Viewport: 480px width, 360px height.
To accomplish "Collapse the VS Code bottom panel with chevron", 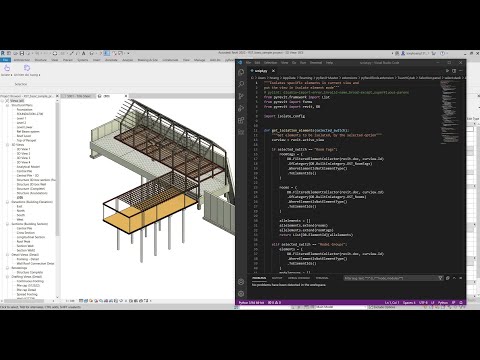I will click(454, 278).
